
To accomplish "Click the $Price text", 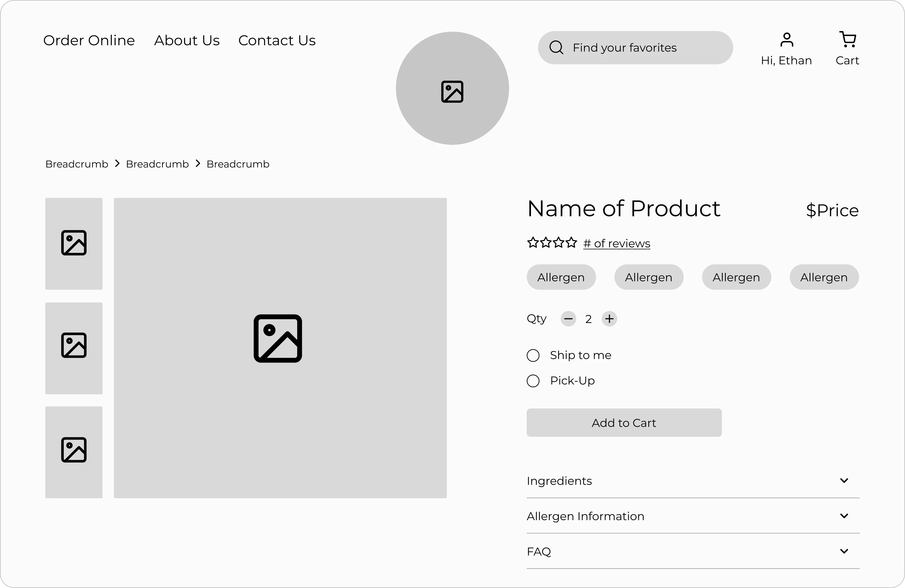I will click(832, 210).
